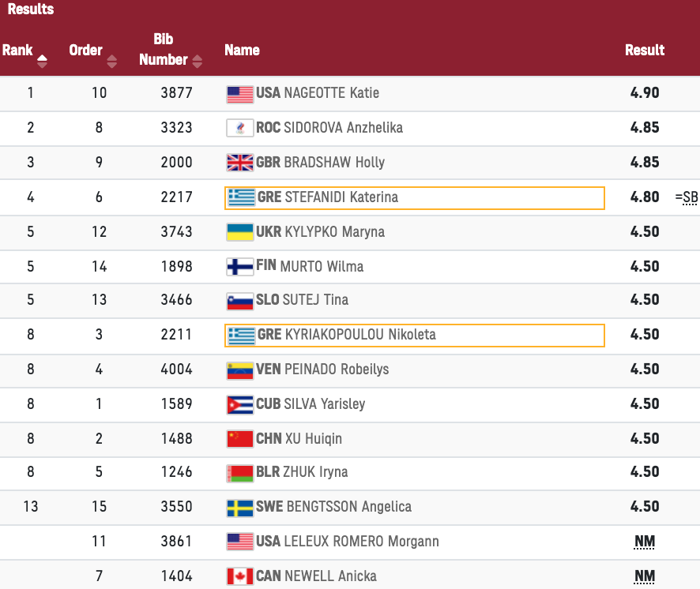This screenshot has height=589, width=700.
Task: Click the Cuba flag beside SILVA Yarisley
Action: tap(240, 405)
